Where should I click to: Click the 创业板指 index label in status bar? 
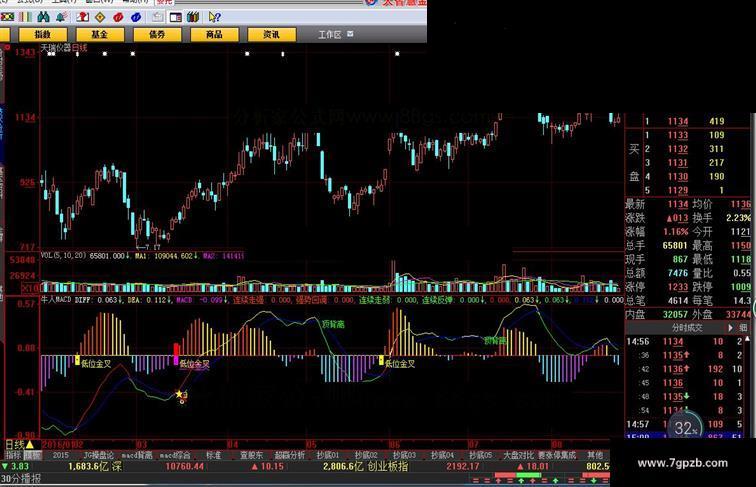pyautogui.click(x=387, y=466)
